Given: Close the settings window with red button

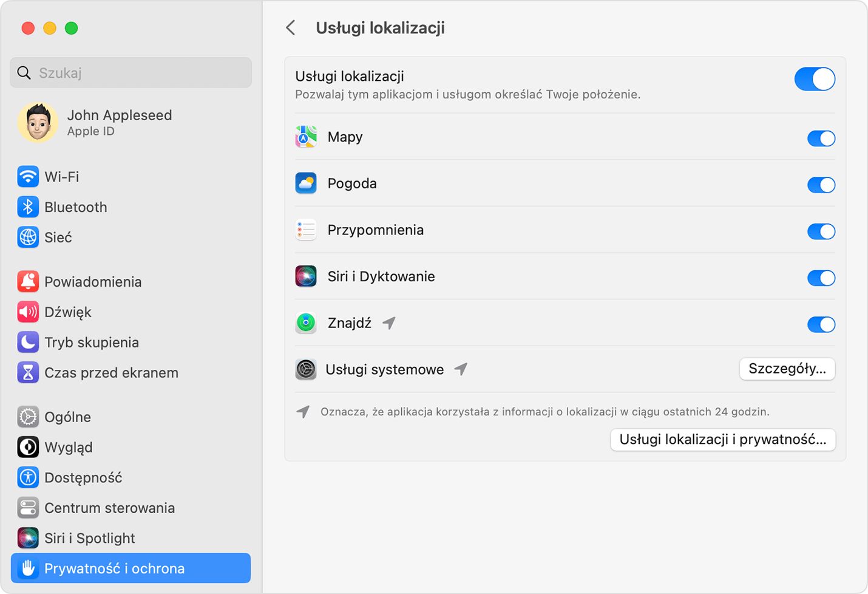Looking at the screenshot, I should [28, 28].
